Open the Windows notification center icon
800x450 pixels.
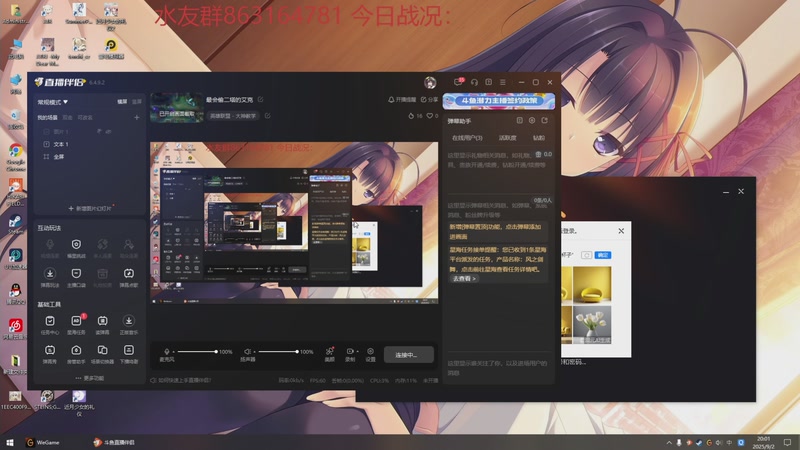pos(787,442)
